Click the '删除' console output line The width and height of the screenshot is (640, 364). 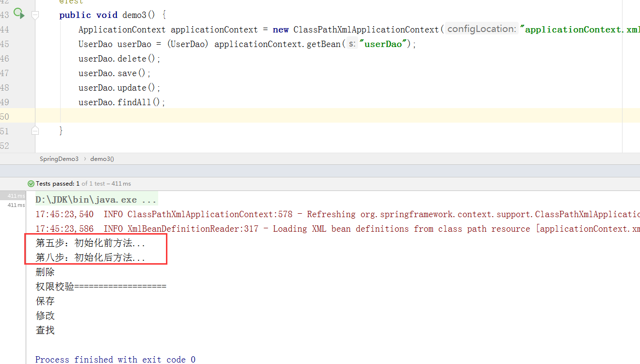(x=45, y=272)
